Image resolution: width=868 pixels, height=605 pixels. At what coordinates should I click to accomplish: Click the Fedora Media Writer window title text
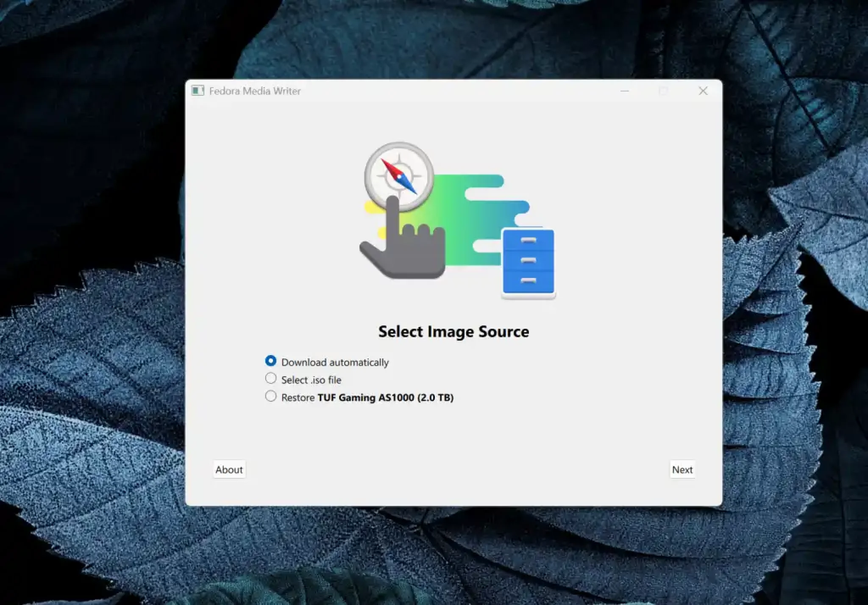255,91
